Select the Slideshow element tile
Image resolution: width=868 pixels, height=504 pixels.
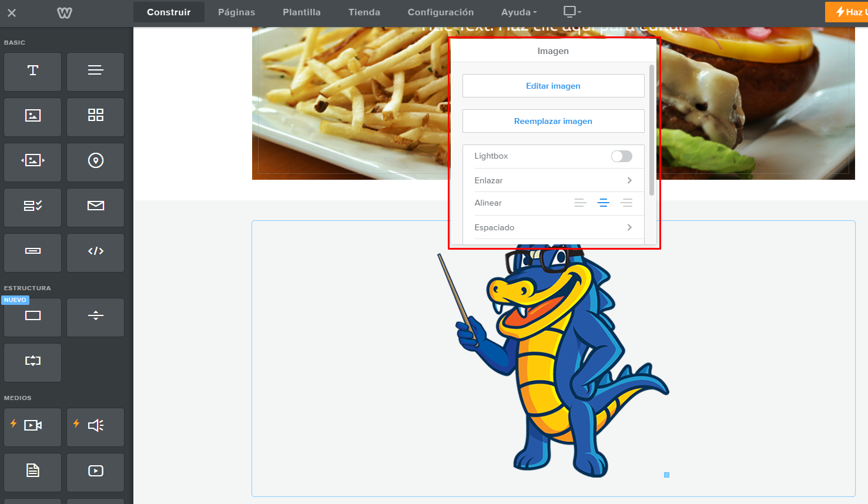tap(33, 162)
